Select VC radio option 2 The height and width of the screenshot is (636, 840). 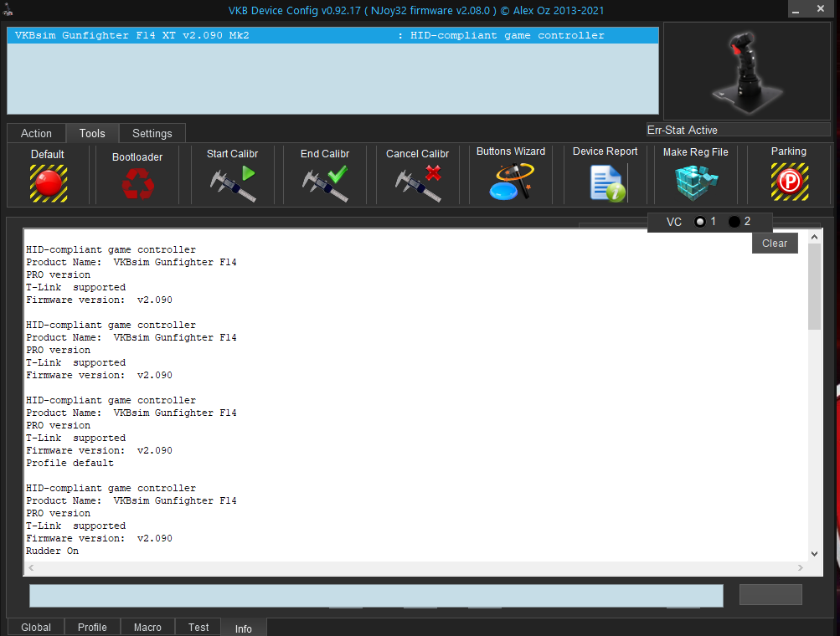tap(734, 222)
